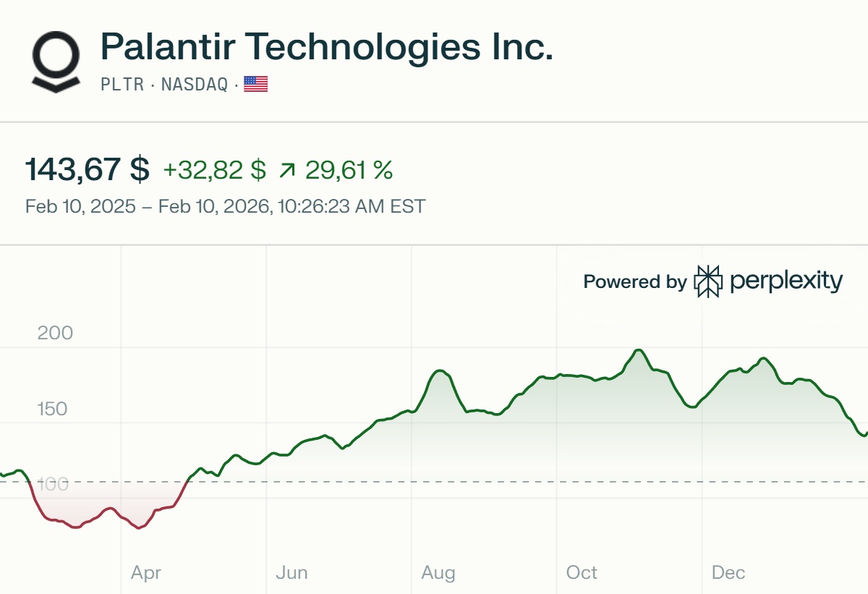Click the "Powered by" text
Viewport: 868px width, 594px height.
[634, 281]
